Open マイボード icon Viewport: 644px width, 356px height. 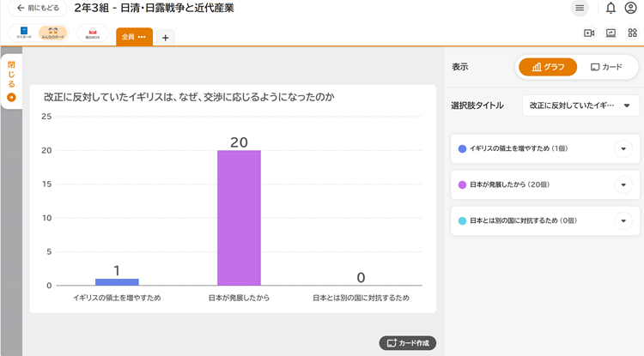click(24, 33)
